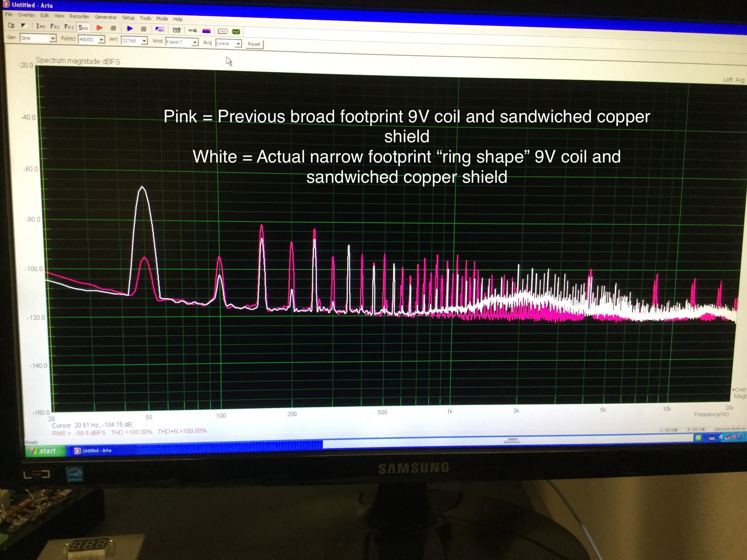Screen dimensions: 747x560
Task: Open the Edit menu
Action: pos(44,15)
